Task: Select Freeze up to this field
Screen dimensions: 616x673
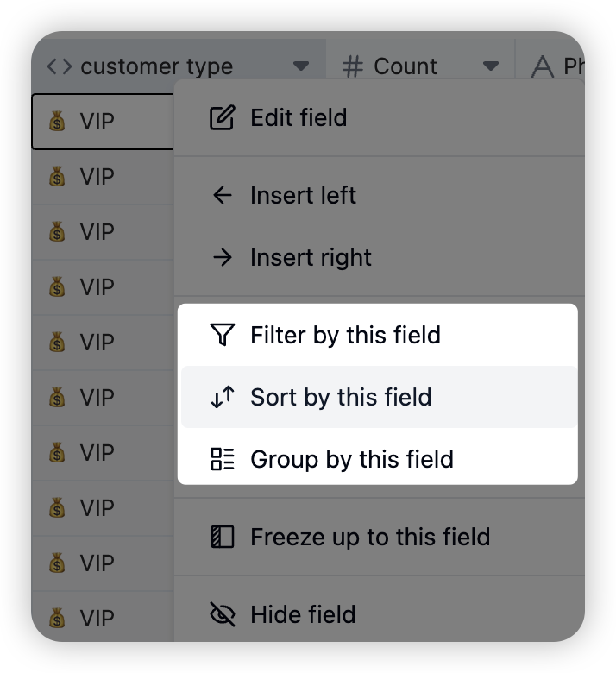Action: [x=379, y=537]
